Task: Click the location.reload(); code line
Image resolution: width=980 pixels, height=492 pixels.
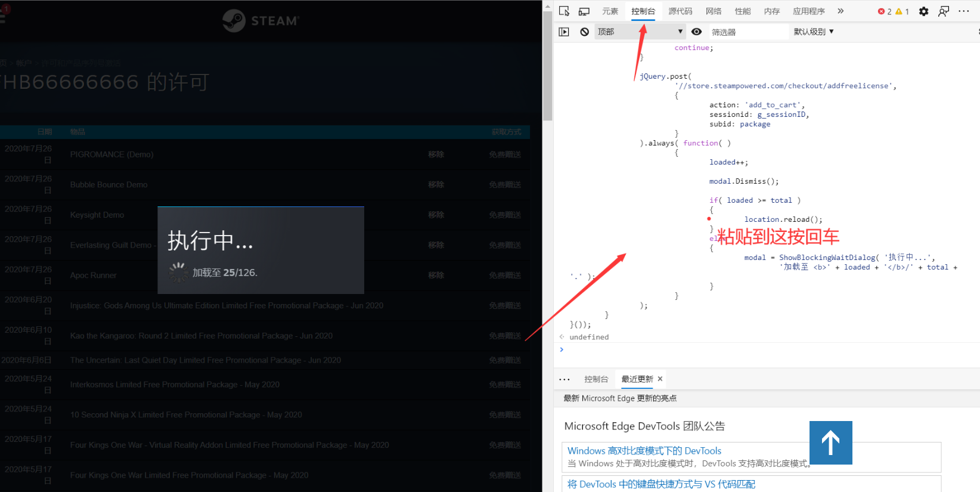Action: click(783, 219)
